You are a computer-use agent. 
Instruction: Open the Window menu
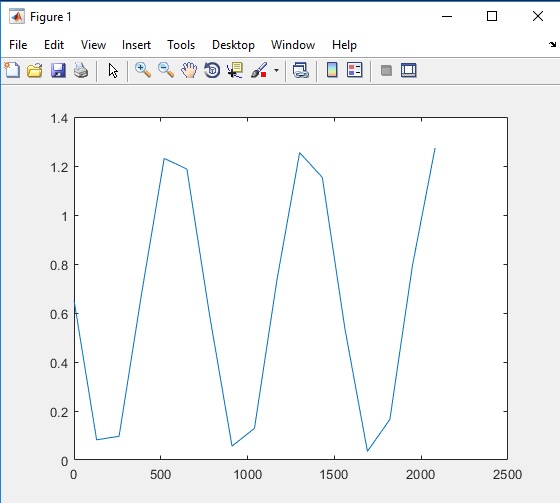pyautogui.click(x=293, y=45)
